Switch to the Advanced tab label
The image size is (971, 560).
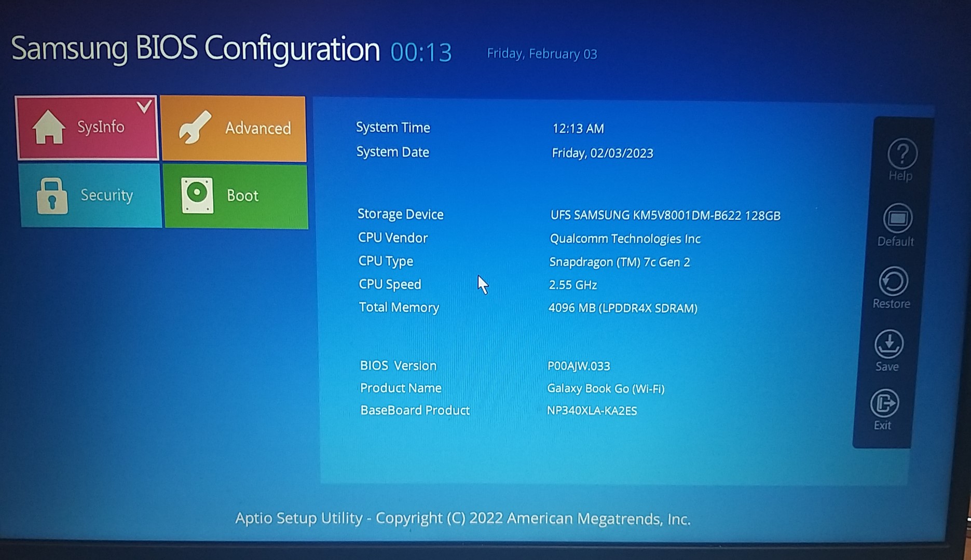[x=258, y=128]
